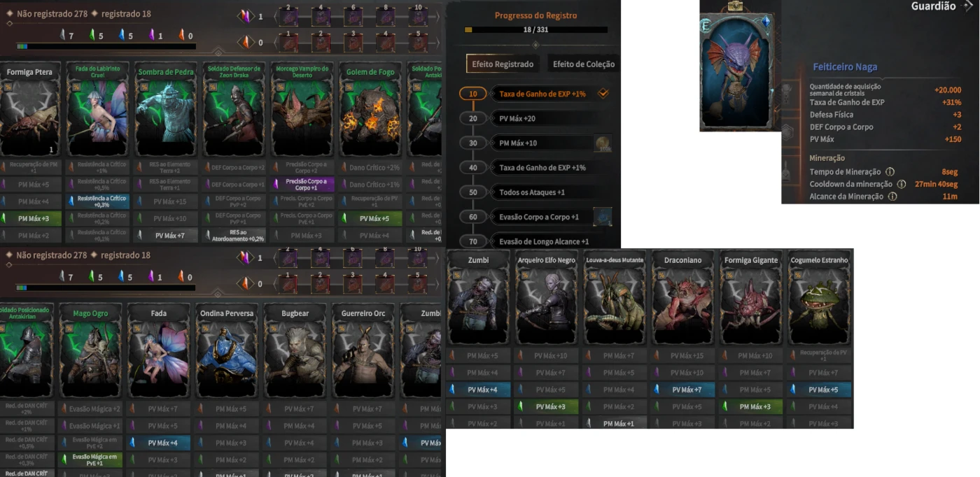Click green crystal beside Formiga Gigante's PM Máx +3
The image size is (980, 477).
(725, 406)
